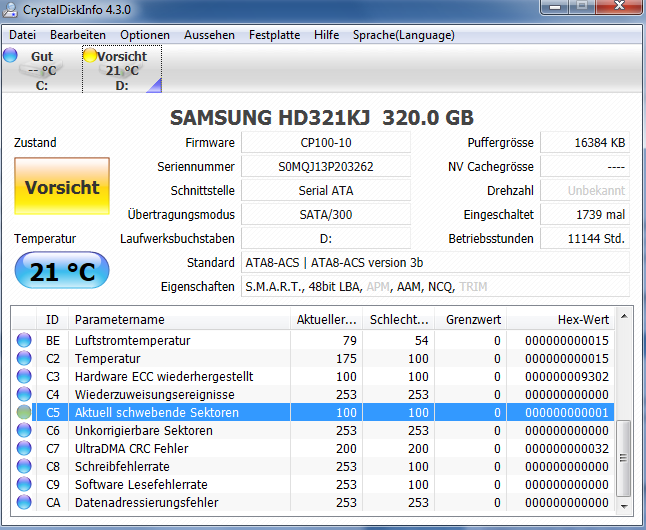
Task: Click the Standard field ATA8-ACS
Action: [x=435, y=263]
